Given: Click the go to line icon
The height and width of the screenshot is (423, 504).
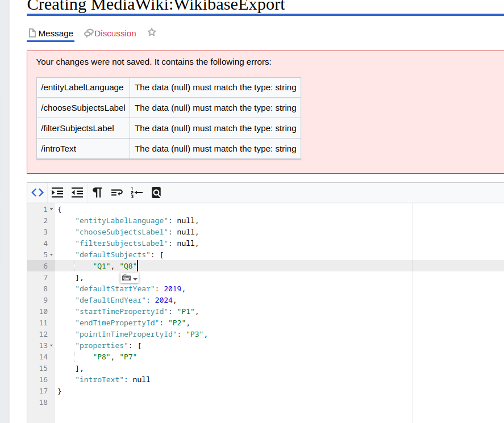Looking at the screenshot, I should (x=136, y=192).
